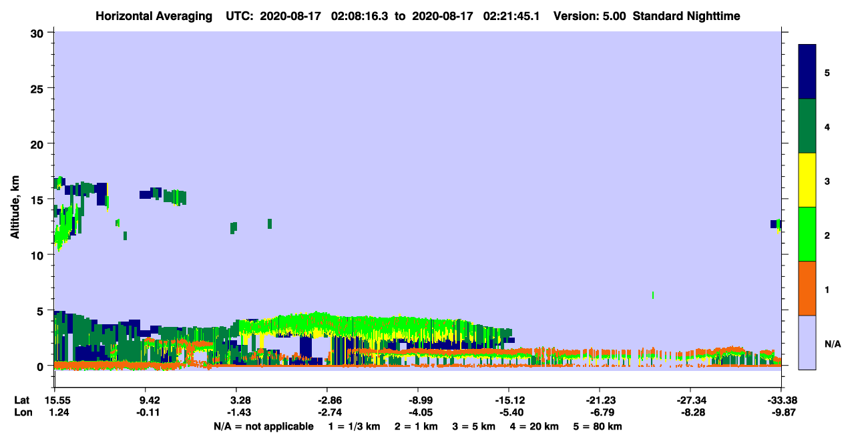Click longitude value -2.74
The image size is (868, 445).
pos(330,413)
